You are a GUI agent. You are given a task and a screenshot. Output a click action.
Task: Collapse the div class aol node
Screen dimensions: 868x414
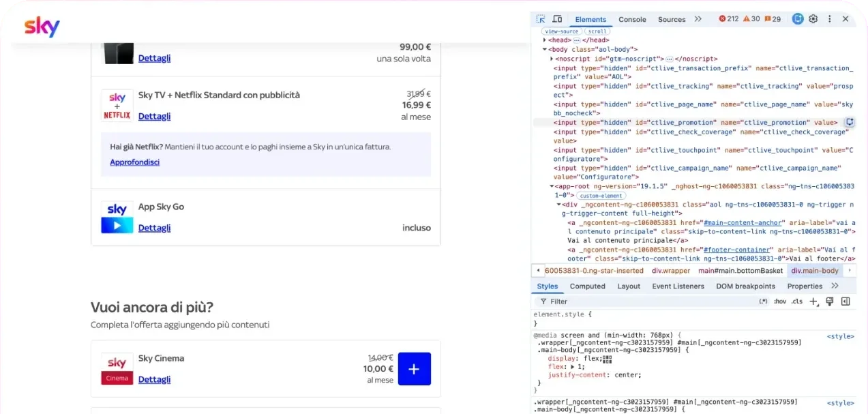click(x=558, y=205)
